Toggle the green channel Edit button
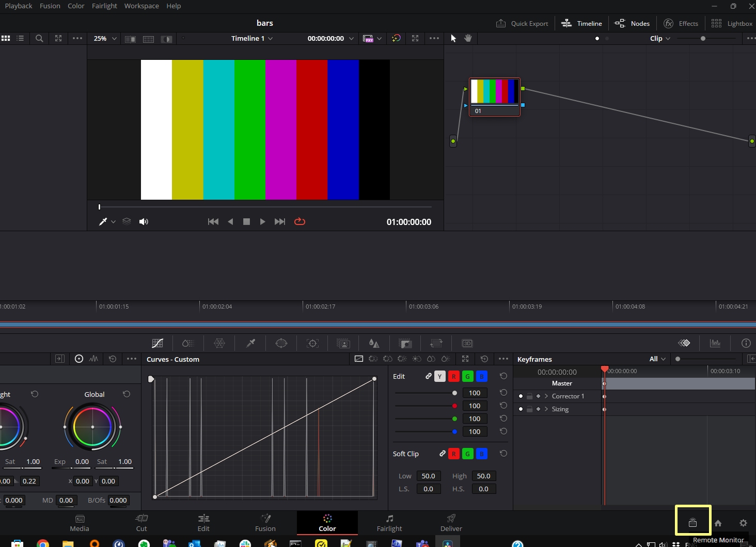The image size is (756, 547). 467,376
